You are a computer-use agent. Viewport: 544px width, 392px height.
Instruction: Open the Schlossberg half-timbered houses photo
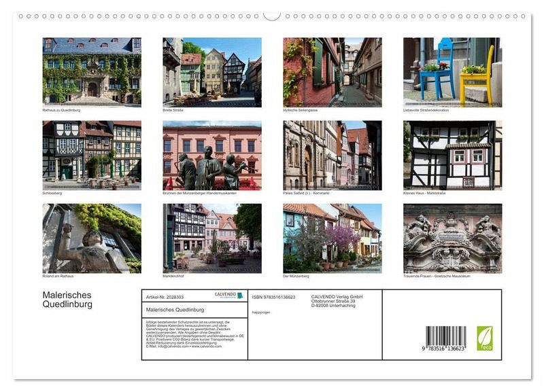[x=92, y=155]
